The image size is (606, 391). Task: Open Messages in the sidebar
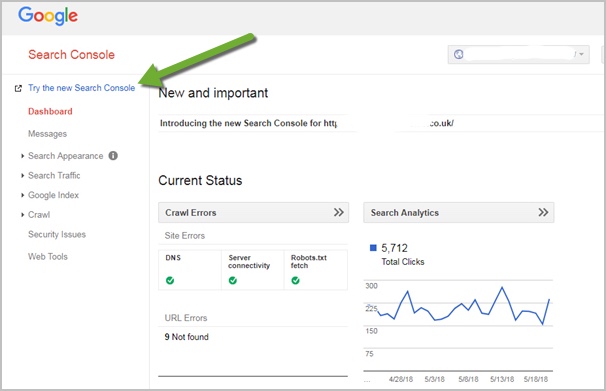(47, 134)
